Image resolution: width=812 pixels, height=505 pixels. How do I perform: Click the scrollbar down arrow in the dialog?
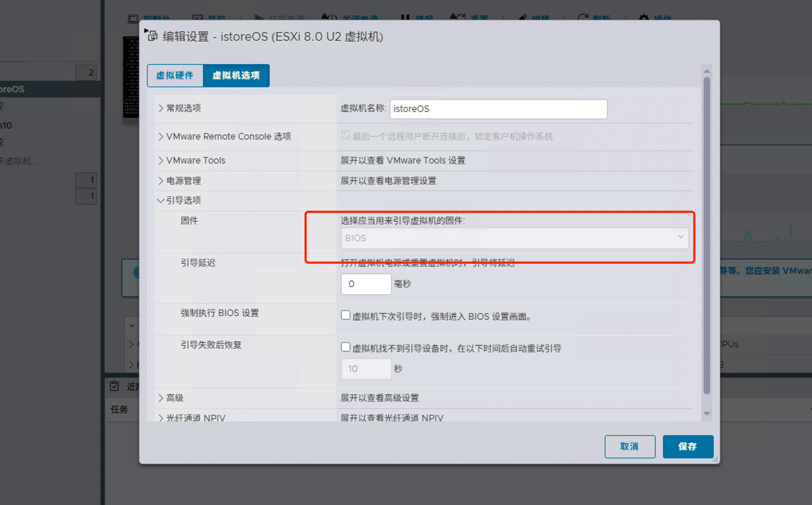(x=707, y=413)
